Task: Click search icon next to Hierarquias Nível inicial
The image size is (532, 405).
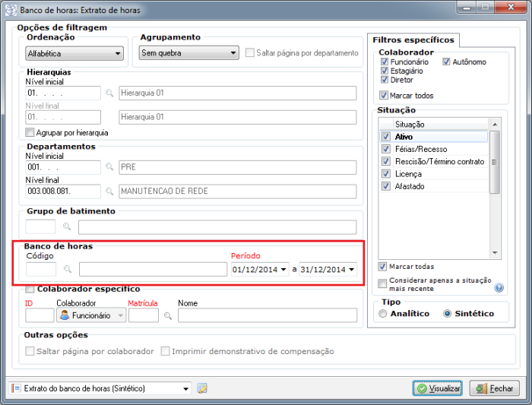Action: [109, 93]
